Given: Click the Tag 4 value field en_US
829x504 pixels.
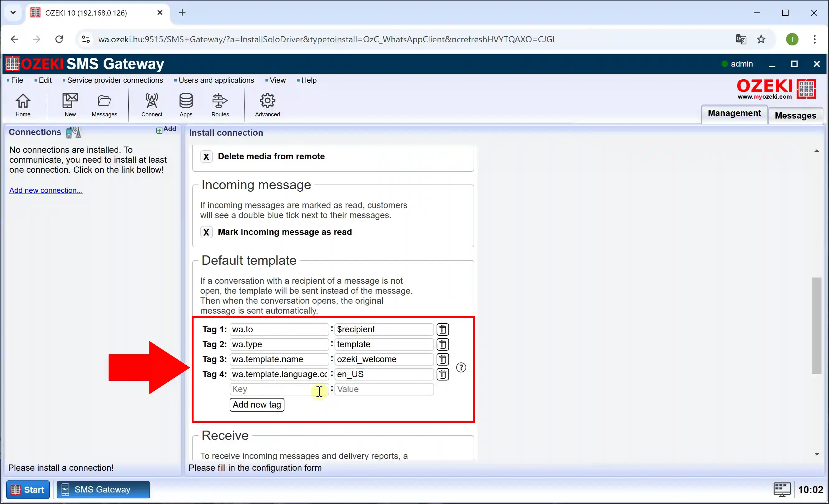Looking at the screenshot, I should click(x=384, y=374).
